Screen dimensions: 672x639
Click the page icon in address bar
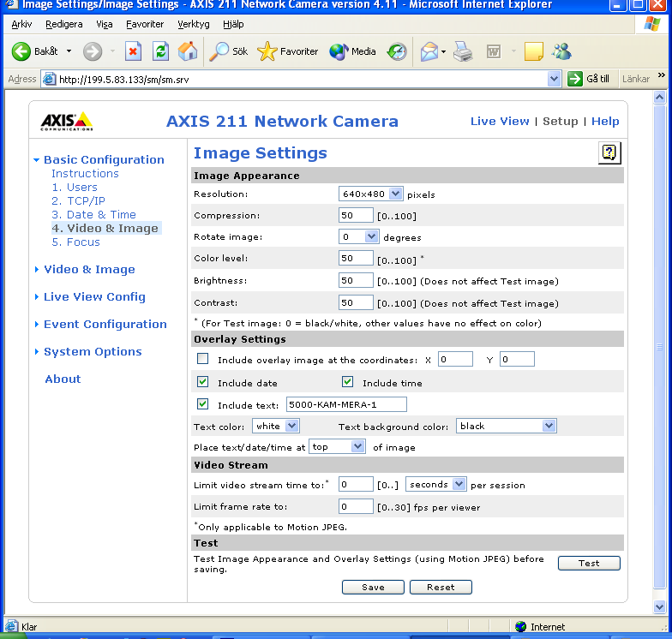coord(50,79)
